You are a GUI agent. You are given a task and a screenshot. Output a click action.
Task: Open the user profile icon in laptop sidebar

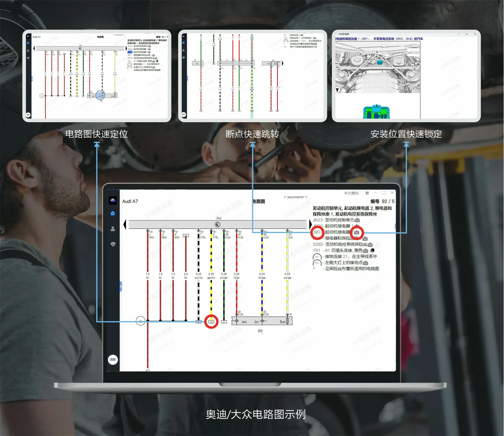[113, 229]
